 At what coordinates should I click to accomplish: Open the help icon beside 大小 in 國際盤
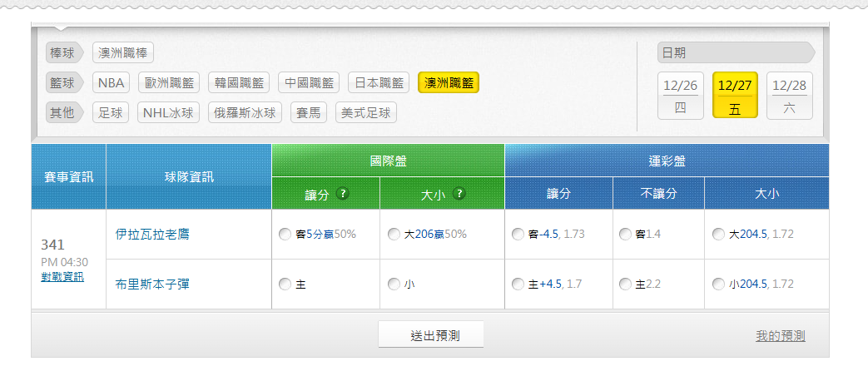point(459,193)
